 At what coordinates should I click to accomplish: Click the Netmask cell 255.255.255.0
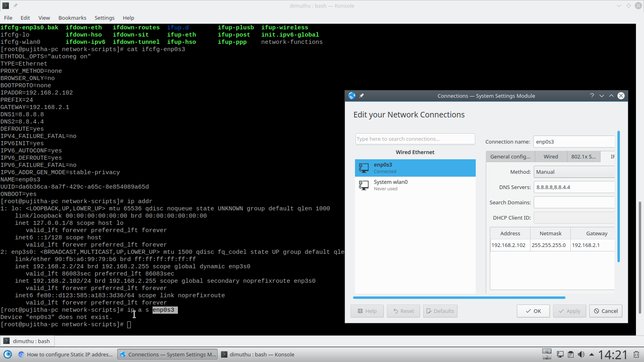point(551,245)
